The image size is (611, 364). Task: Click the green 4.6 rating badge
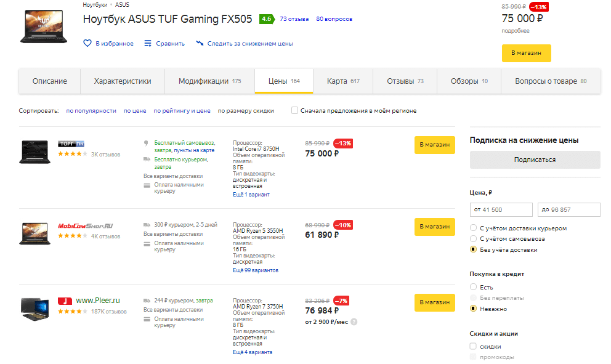pyautogui.click(x=266, y=19)
